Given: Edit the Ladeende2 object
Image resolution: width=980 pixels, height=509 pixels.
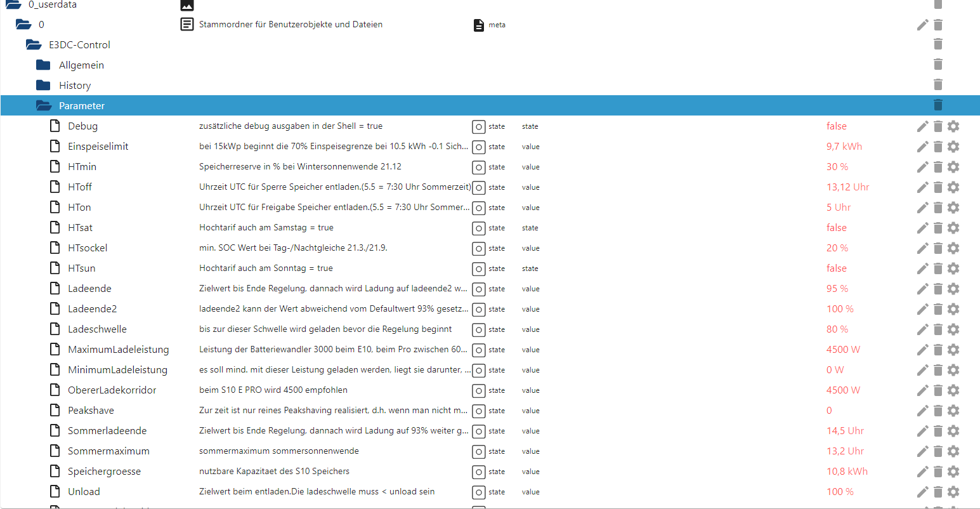Looking at the screenshot, I should click(922, 309).
